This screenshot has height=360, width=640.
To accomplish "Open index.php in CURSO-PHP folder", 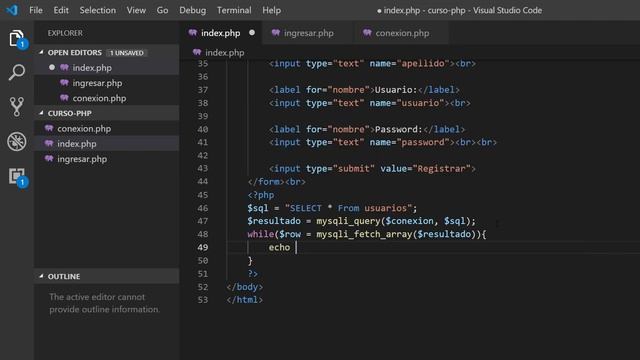I will [x=107, y=144].
